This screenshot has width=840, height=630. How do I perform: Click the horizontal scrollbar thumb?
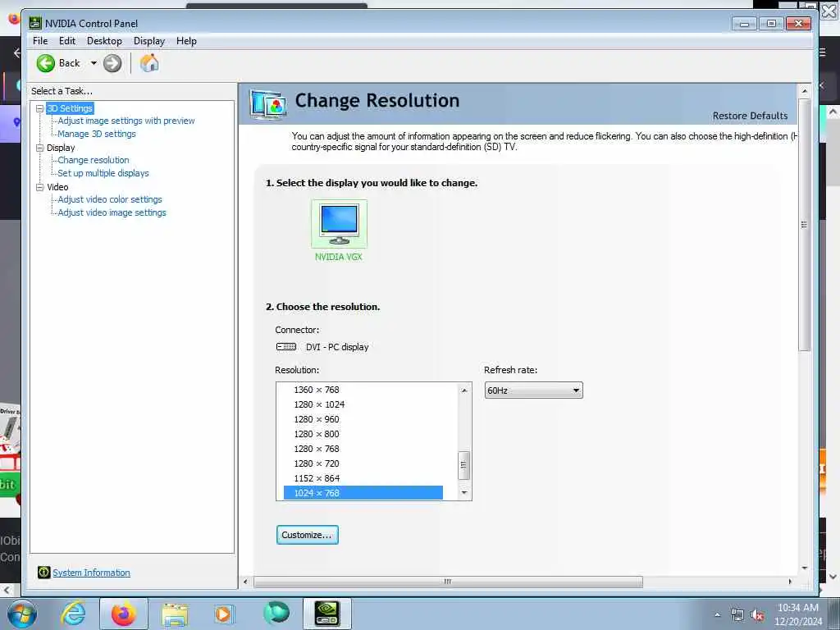tap(448, 582)
